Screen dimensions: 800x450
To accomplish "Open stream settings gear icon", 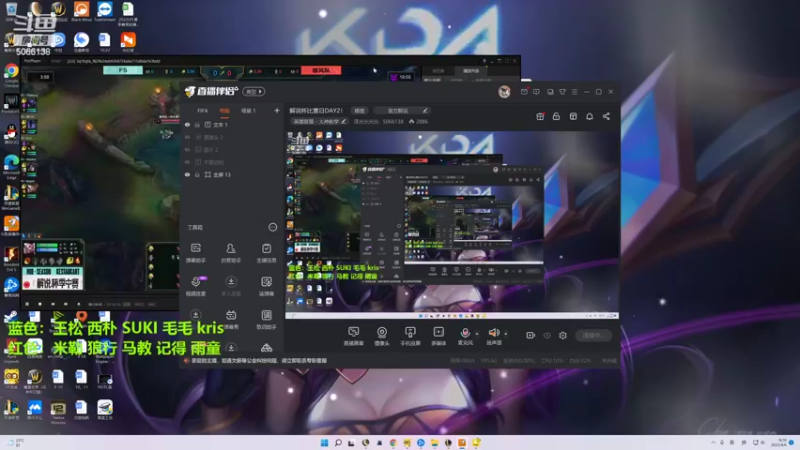I will pos(563,335).
